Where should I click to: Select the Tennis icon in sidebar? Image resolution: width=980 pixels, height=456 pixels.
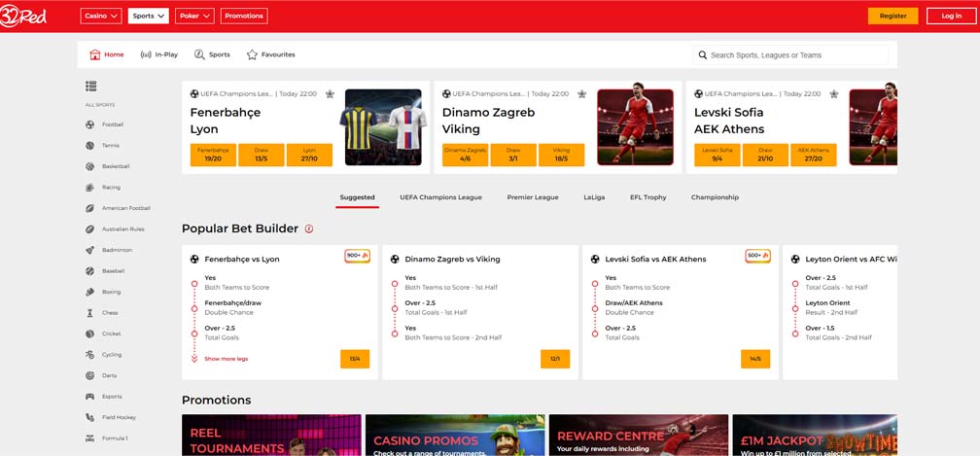90,146
